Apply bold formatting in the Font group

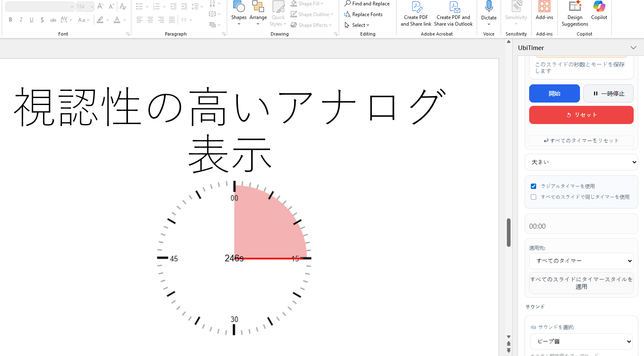10,19
